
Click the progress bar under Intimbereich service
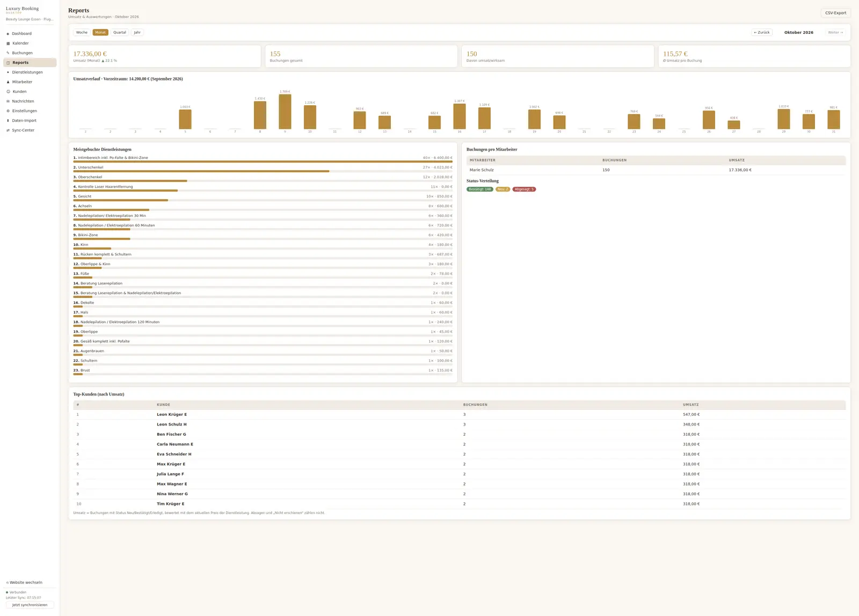(263, 162)
